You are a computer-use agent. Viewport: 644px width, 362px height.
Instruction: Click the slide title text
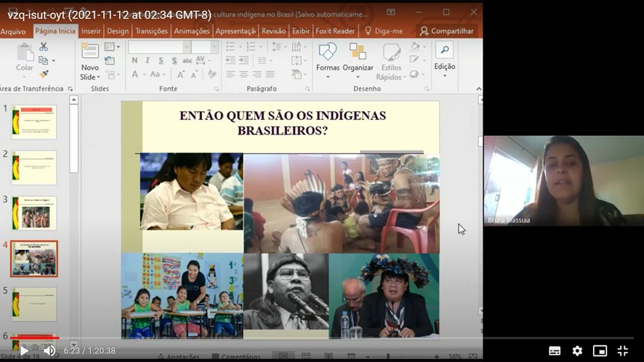pyautogui.click(x=283, y=123)
